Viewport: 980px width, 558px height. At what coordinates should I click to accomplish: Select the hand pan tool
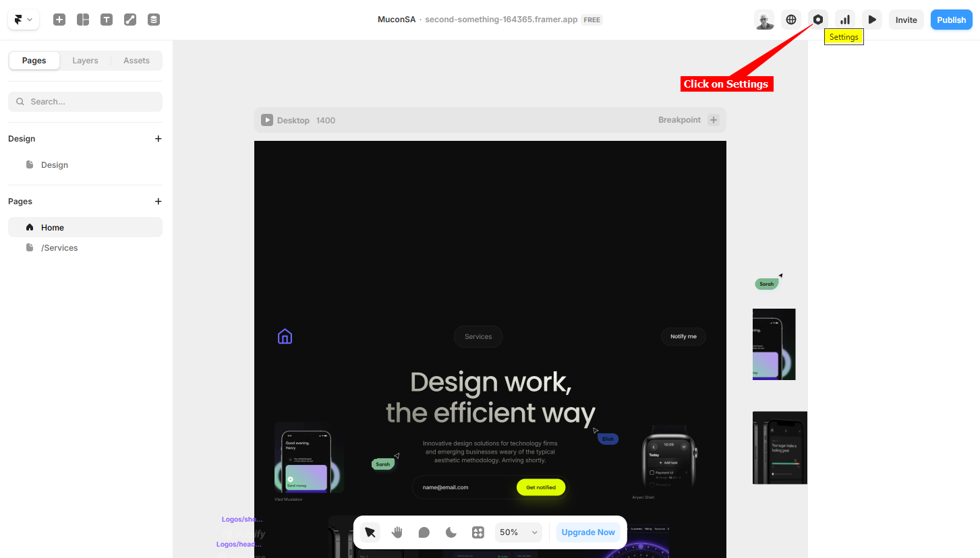(x=397, y=532)
